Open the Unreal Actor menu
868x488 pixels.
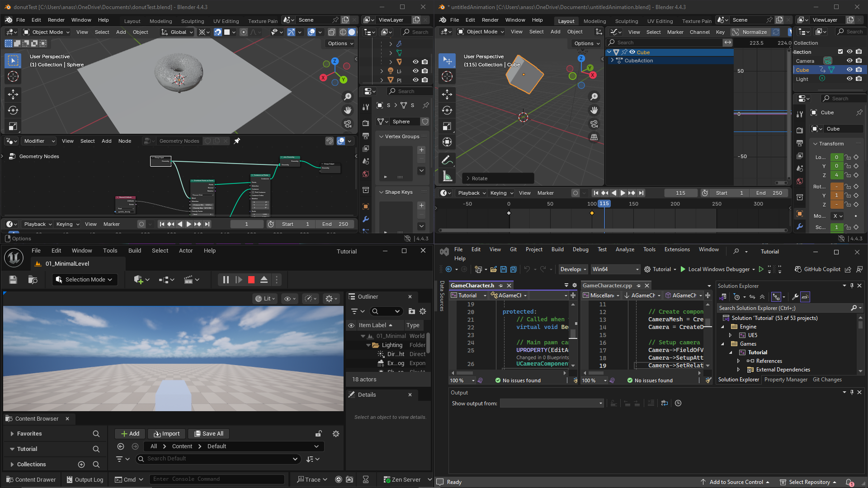(x=186, y=251)
